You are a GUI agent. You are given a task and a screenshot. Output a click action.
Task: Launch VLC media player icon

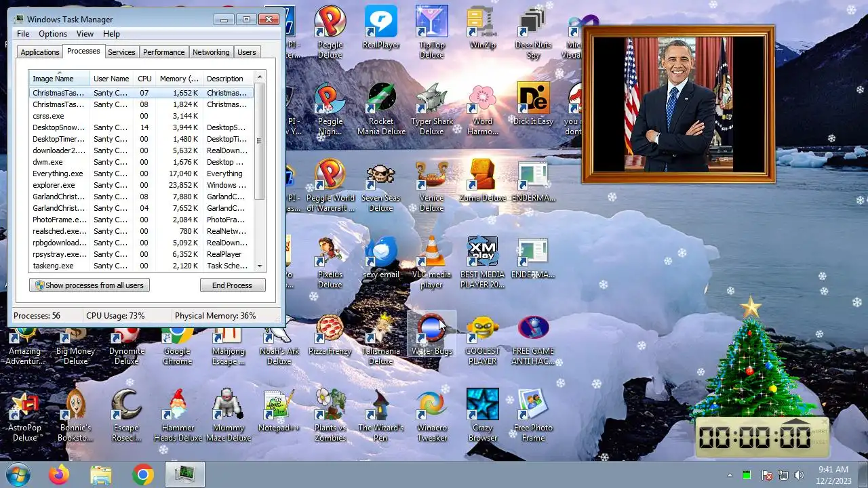[432, 262]
